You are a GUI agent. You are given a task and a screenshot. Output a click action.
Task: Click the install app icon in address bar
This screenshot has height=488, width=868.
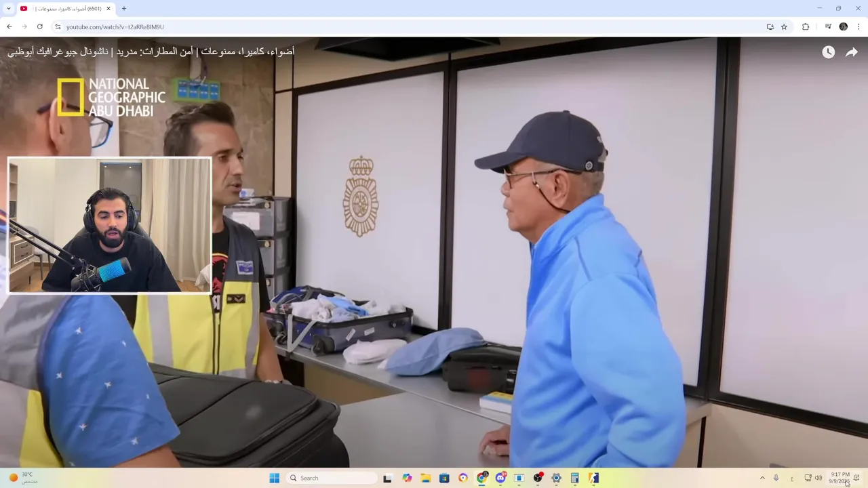(x=770, y=26)
